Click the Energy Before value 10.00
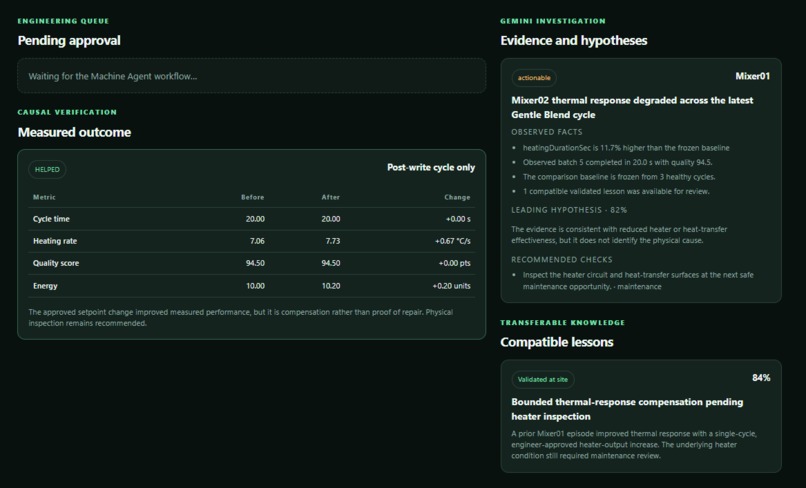The height and width of the screenshot is (488, 806). 255,286
